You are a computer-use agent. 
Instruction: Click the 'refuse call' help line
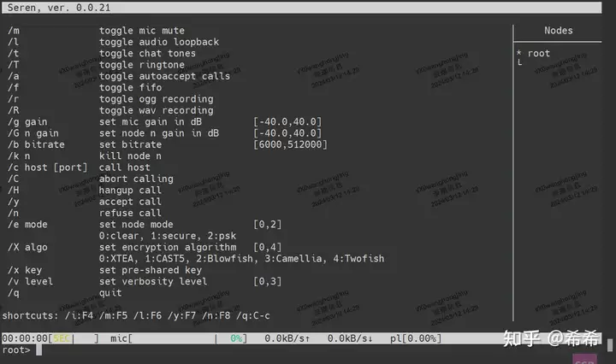pyautogui.click(x=130, y=213)
